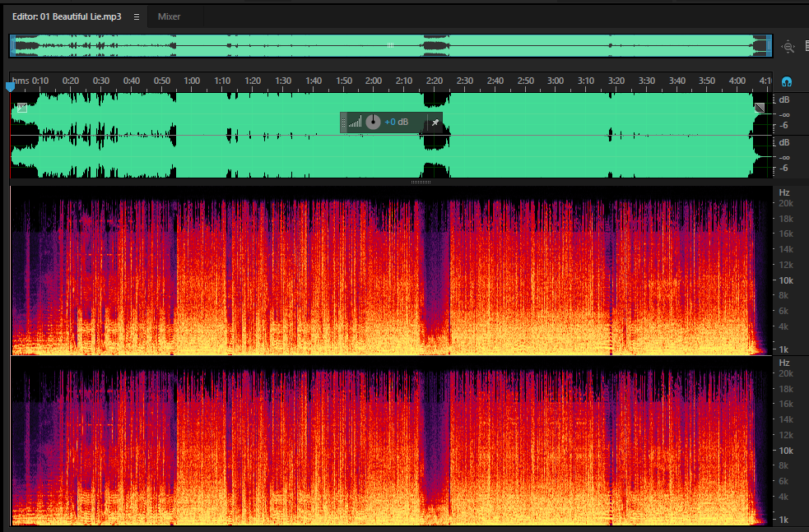The height and width of the screenshot is (532, 809).
Task: Click the 0:50 mark on the time ruler
Action: coord(161,81)
